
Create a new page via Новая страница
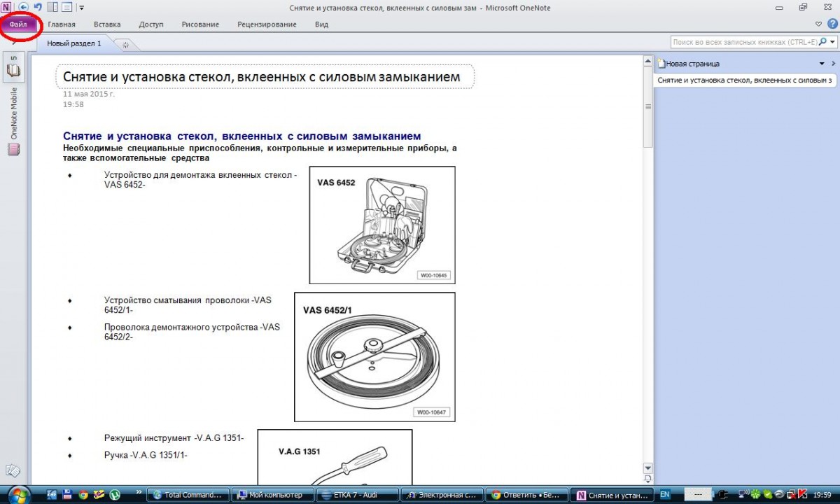(689, 64)
